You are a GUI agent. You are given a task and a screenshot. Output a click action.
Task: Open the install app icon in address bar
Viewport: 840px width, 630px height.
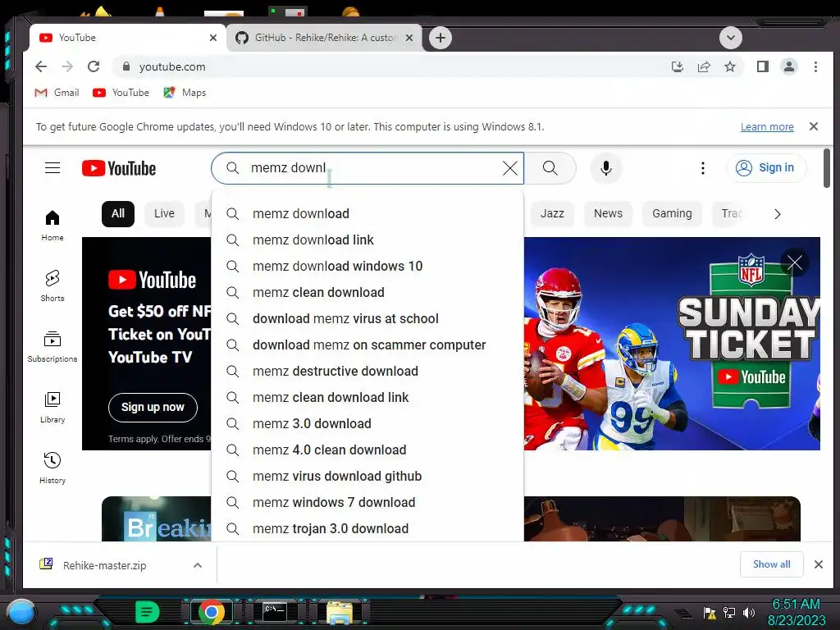677,66
